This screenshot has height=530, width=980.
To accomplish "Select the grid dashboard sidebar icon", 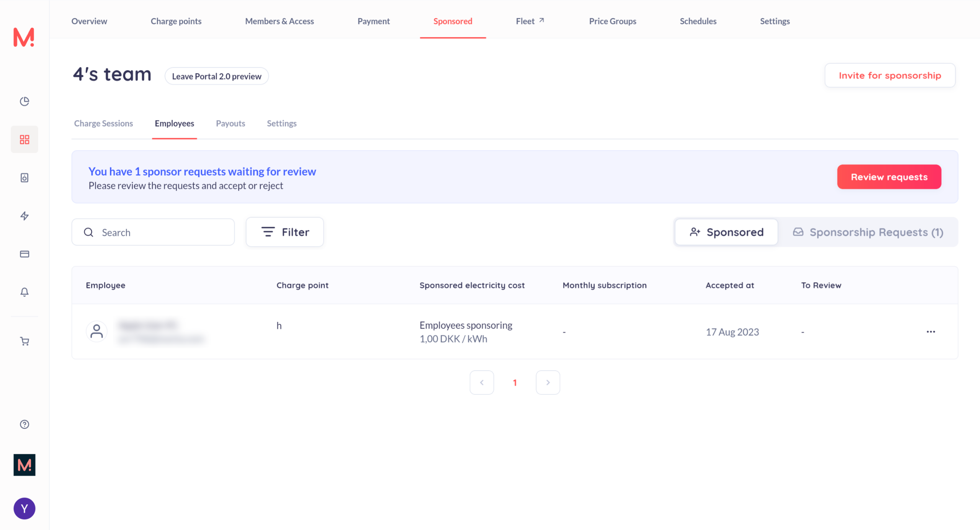I will (x=24, y=139).
